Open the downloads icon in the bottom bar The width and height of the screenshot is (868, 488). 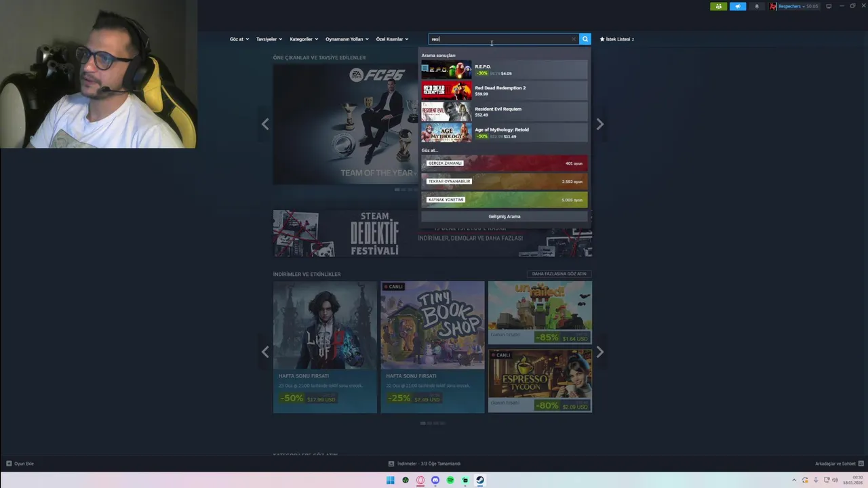point(391,464)
